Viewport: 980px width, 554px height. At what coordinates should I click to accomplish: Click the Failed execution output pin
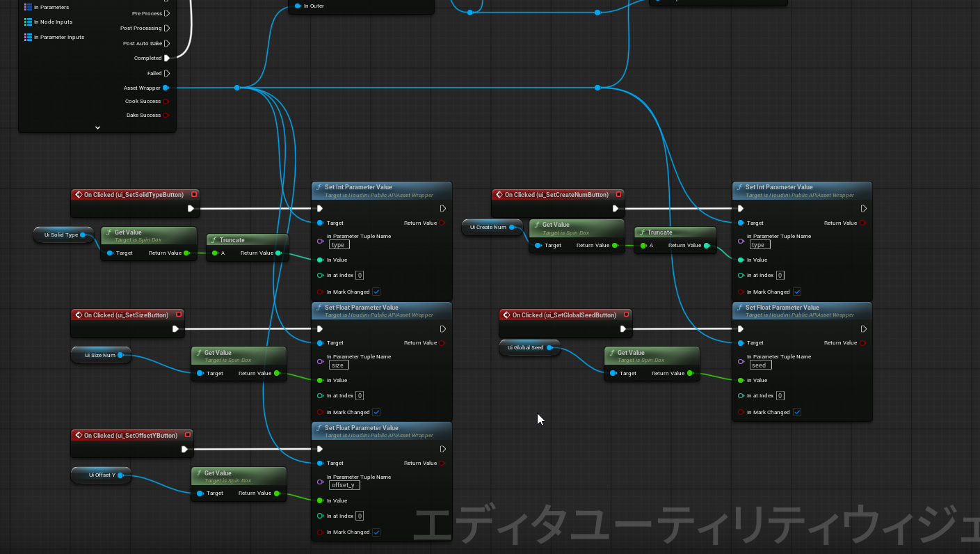point(168,73)
